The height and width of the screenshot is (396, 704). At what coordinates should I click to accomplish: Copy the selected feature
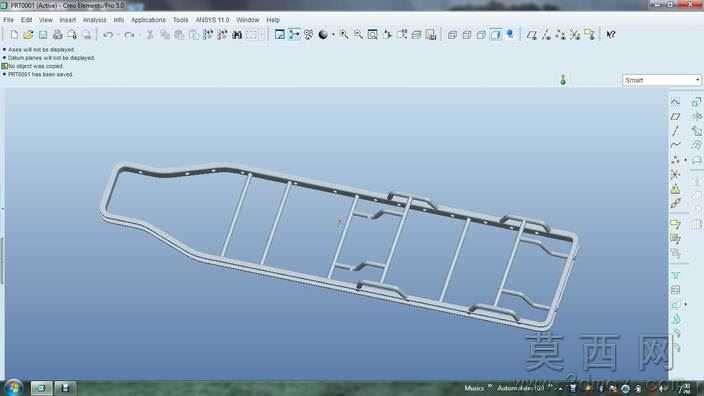(165, 35)
